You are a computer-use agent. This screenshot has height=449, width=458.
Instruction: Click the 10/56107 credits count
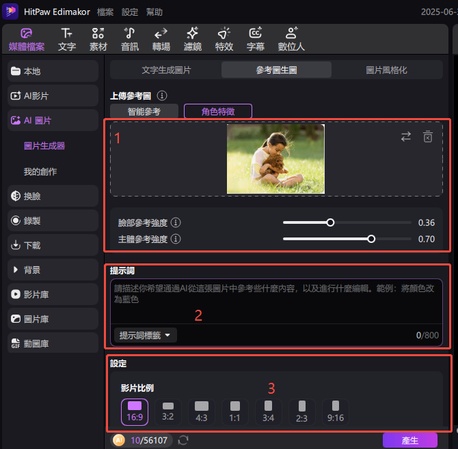[x=149, y=440]
